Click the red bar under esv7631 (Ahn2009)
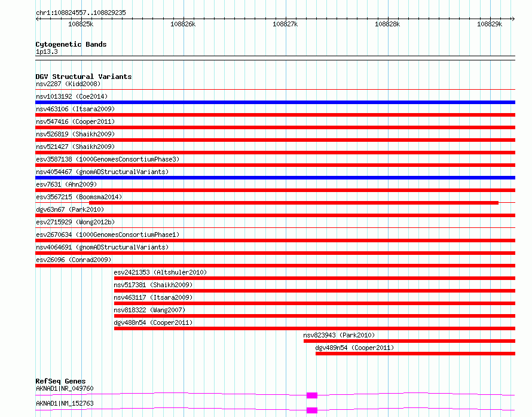Viewport: 532px width, 417px height. click(x=275, y=190)
